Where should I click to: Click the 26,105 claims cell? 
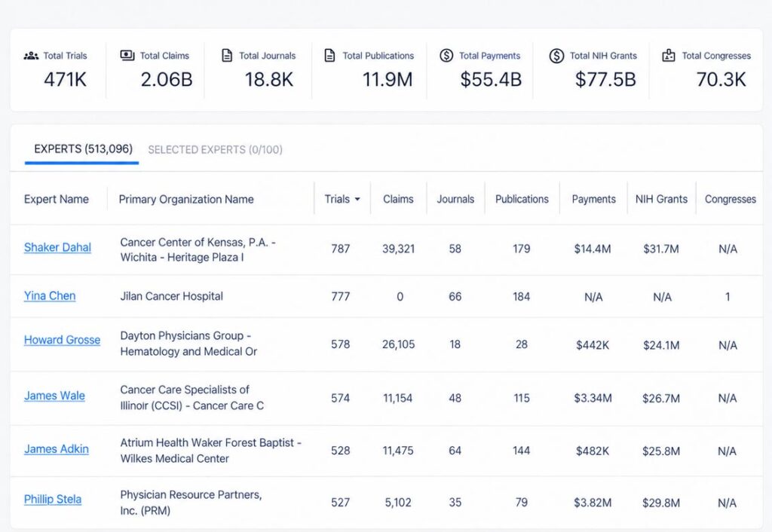[x=398, y=344]
